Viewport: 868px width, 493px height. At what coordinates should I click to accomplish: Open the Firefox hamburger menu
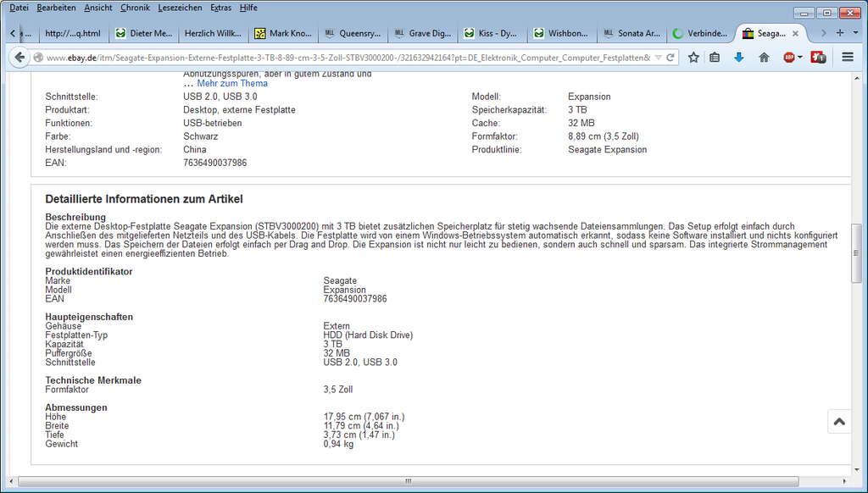pos(848,58)
